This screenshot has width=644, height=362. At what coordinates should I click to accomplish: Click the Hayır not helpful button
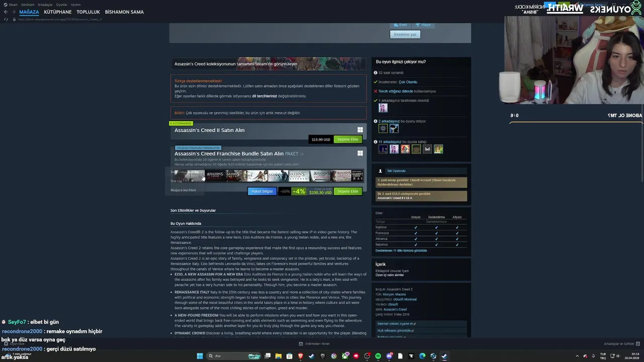pyautogui.click(x=423, y=25)
